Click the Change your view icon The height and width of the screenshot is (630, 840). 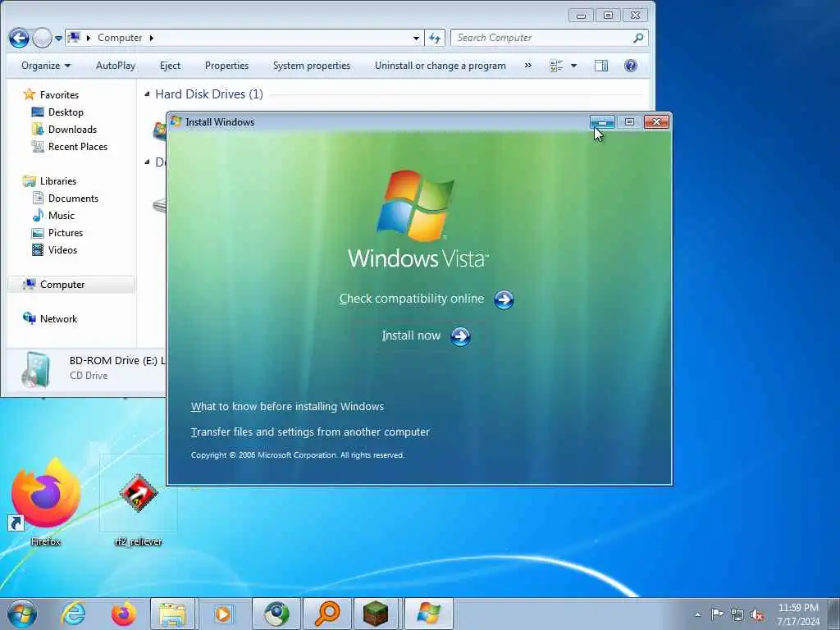pyautogui.click(x=556, y=66)
